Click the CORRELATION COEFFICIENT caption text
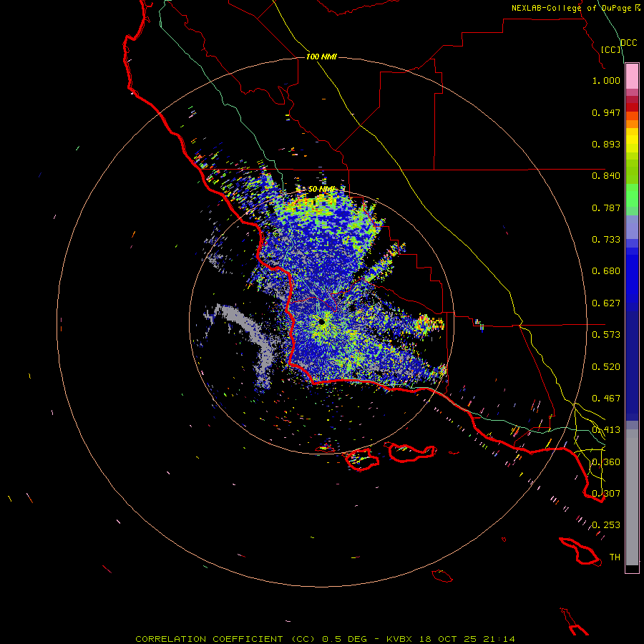 pos(210,639)
